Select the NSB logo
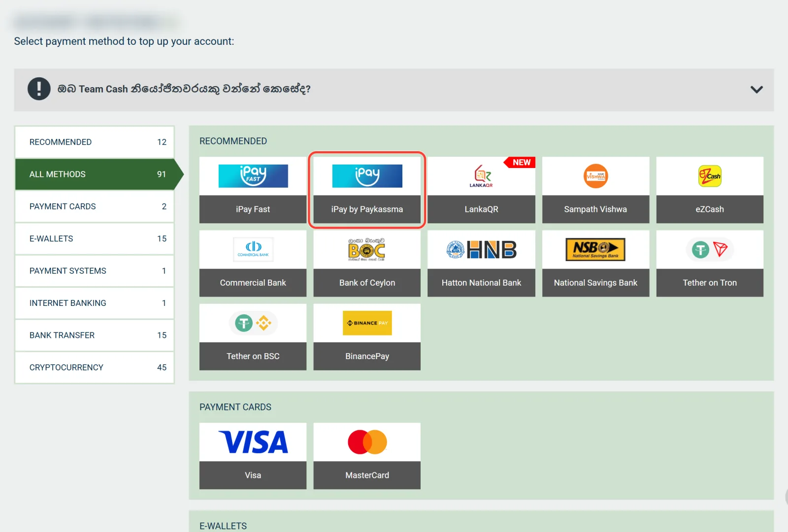788x532 pixels. (x=596, y=249)
